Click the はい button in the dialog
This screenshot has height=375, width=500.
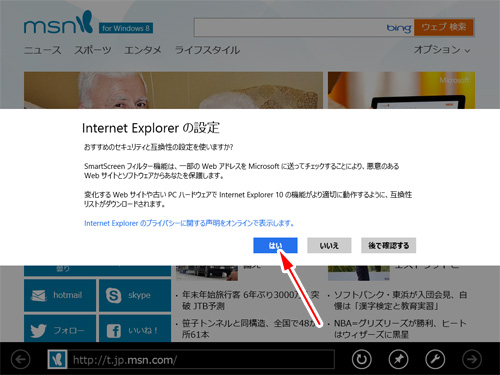pos(275,245)
